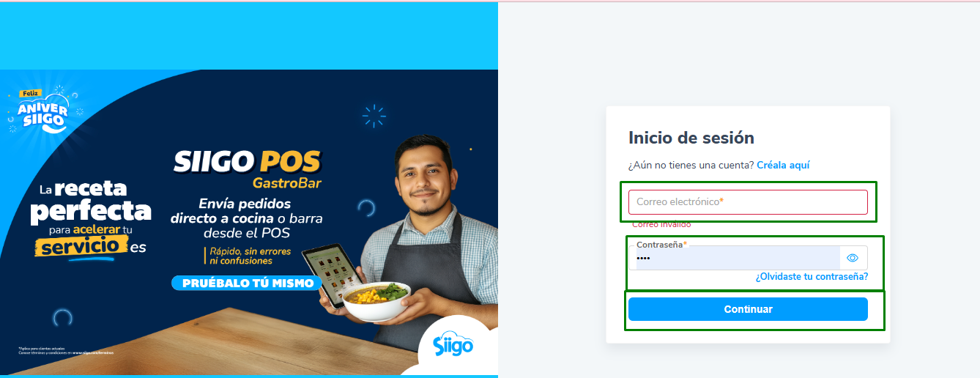This screenshot has width=980, height=378.
Task: Open the ¿Olvidaste tu contraseña? link
Action: pos(812,276)
